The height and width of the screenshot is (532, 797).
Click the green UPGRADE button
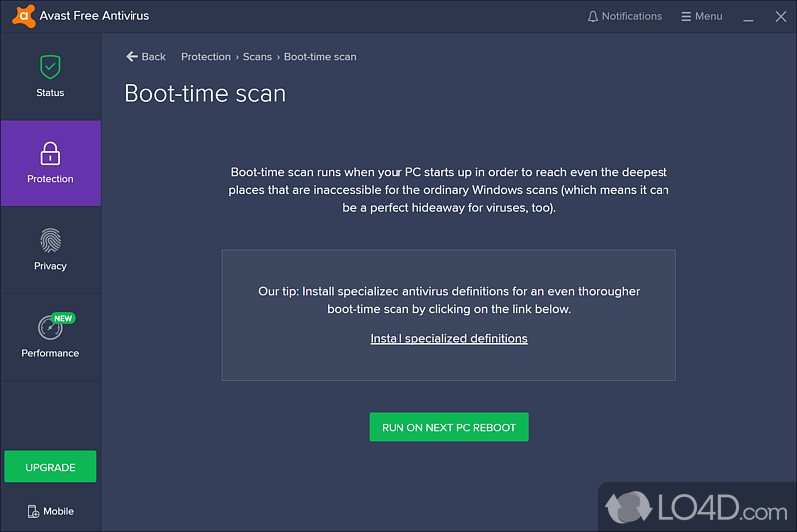pos(51,467)
